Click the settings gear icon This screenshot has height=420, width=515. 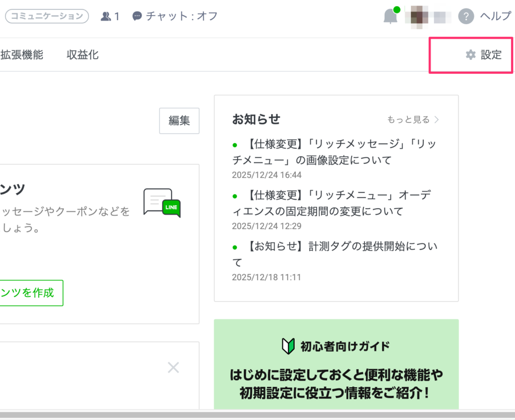471,55
